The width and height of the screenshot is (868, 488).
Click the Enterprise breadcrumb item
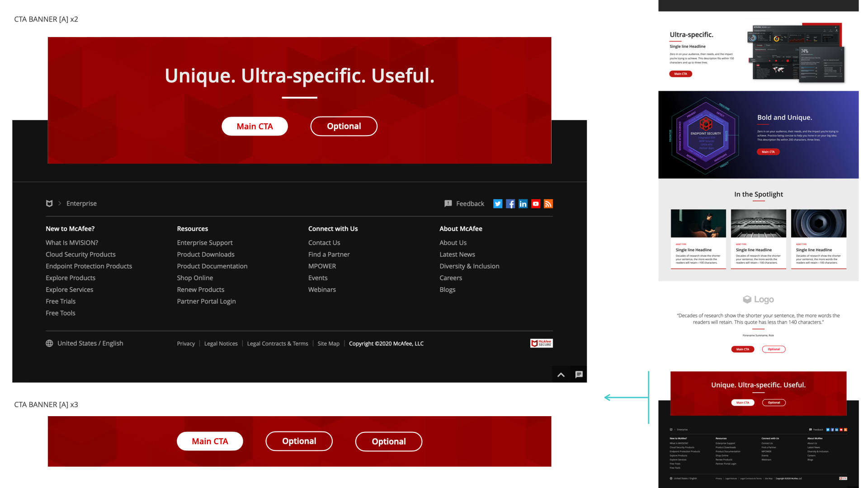click(x=81, y=203)
